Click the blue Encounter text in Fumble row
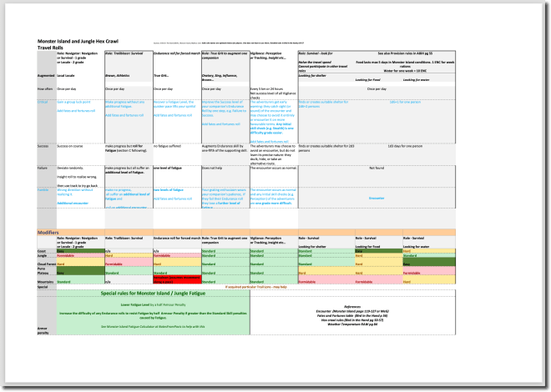 coord(376,198)
